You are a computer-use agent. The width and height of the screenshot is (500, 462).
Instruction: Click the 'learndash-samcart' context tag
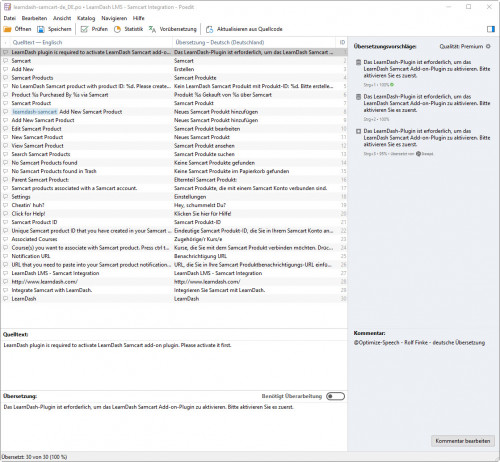(35, 112)
